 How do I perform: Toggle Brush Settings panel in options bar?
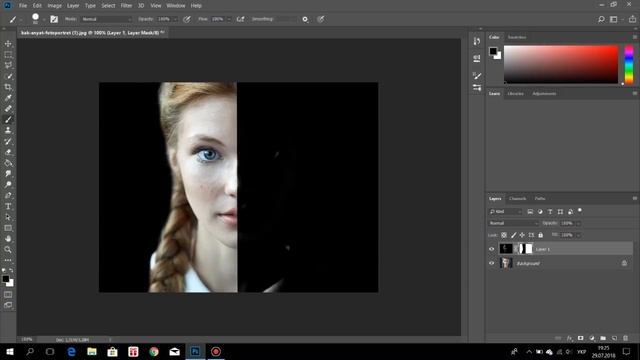[x=54, y=19]
